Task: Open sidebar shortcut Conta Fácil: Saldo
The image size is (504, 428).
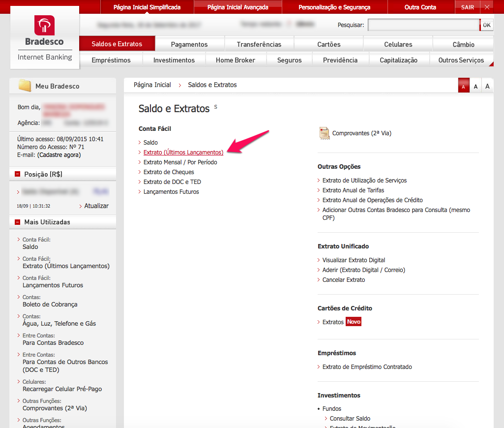Action: point(30,247)
